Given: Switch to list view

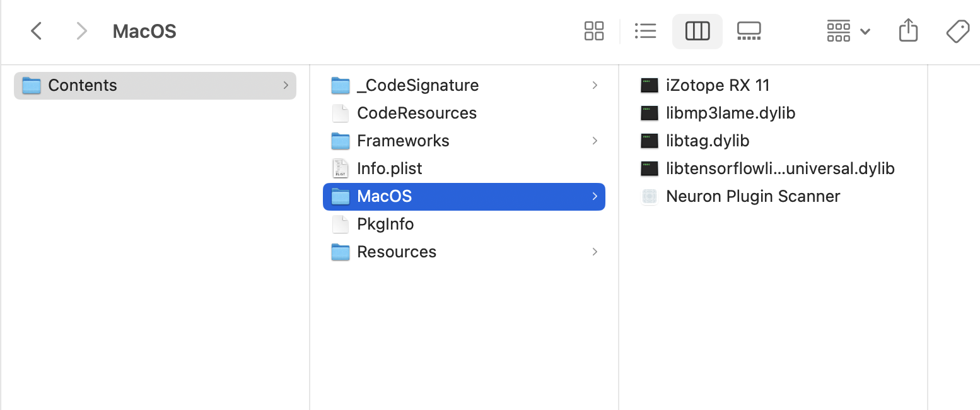Looking at the screenshot, I should (x=645, y=31).
